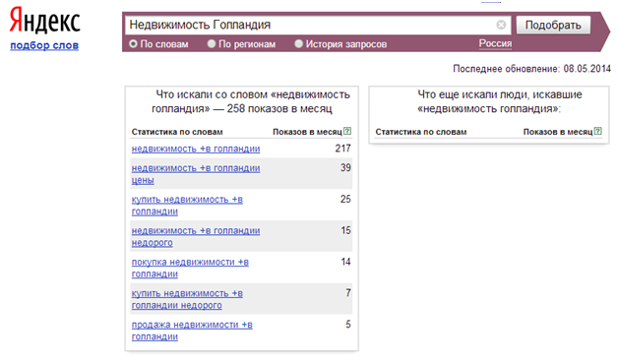Open query недвижимость +в голландии цены
617x364 pixels.
coord(196,174)
